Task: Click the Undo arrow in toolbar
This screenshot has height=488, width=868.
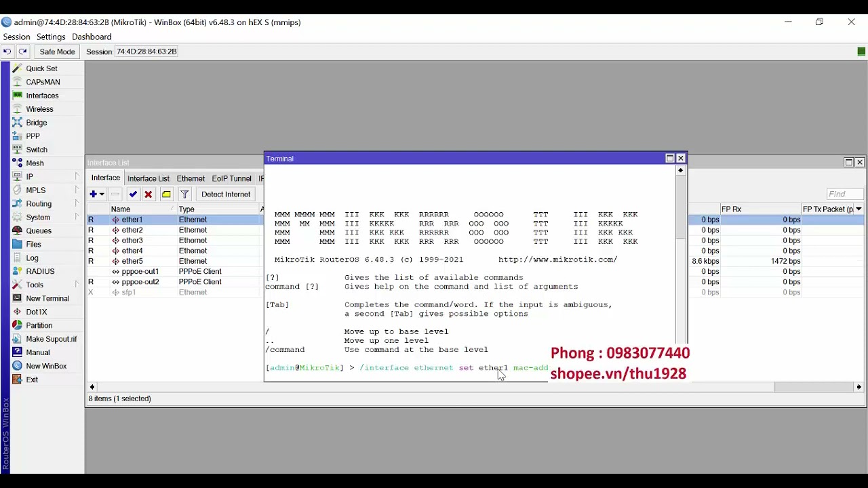Action: (x=7, y=52)
